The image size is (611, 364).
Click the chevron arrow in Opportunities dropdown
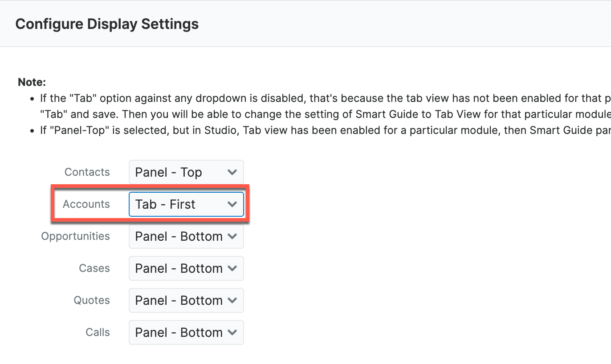pos(232,236)
